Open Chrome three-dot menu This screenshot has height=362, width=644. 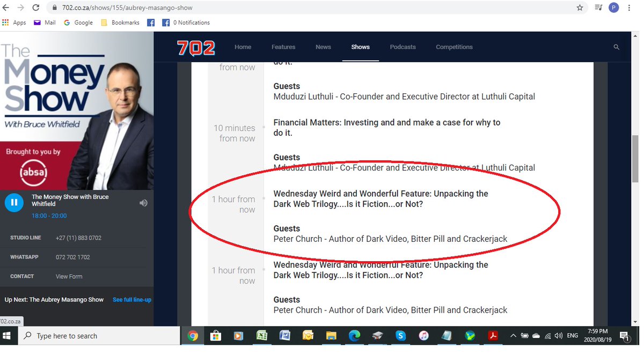click(x=629, y=8)
